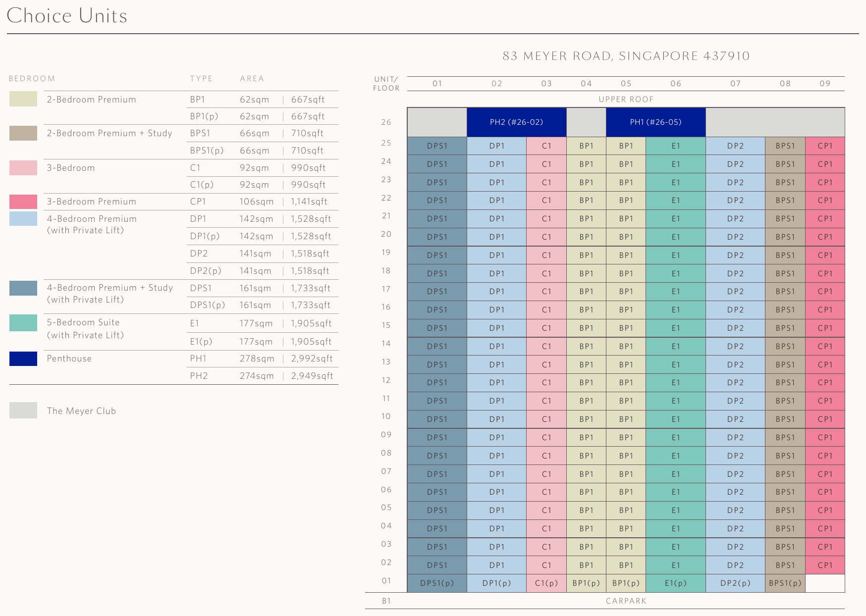Screen dimensions: 866x616
Task: Select the C1 unit on floor 23
Action: point(546,183)
